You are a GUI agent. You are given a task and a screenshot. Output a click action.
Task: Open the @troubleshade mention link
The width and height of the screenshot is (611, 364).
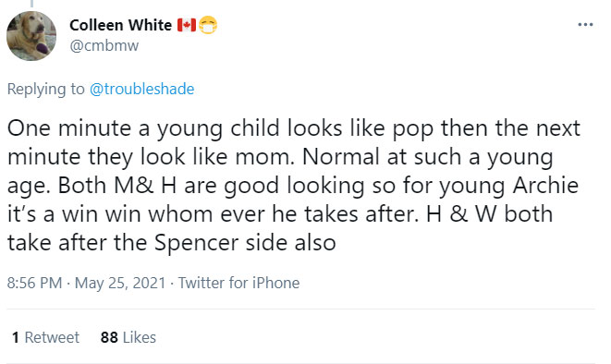click(141, 89)
